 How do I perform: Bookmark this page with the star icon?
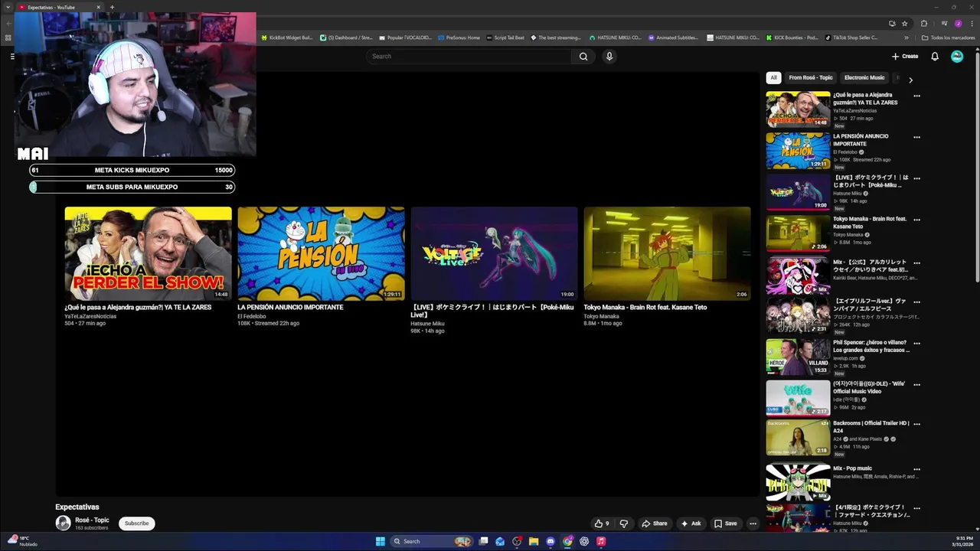904,23
